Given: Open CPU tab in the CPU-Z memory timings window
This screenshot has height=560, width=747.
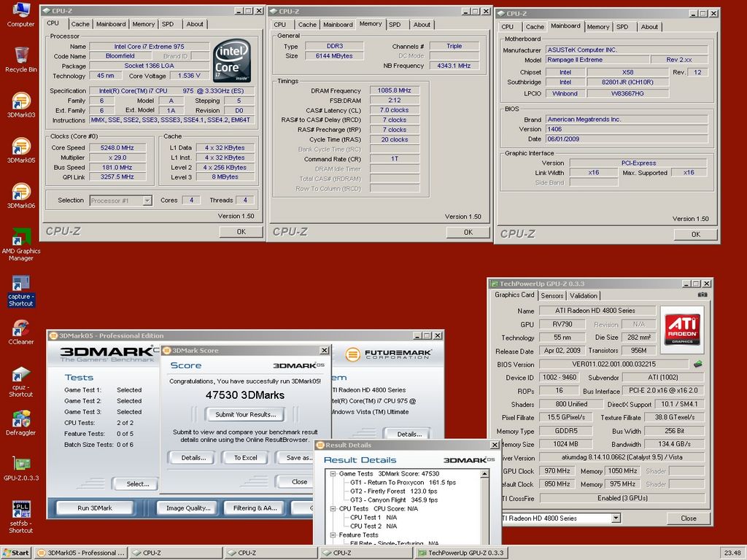Looking at the screenshot, I should 280,25.
